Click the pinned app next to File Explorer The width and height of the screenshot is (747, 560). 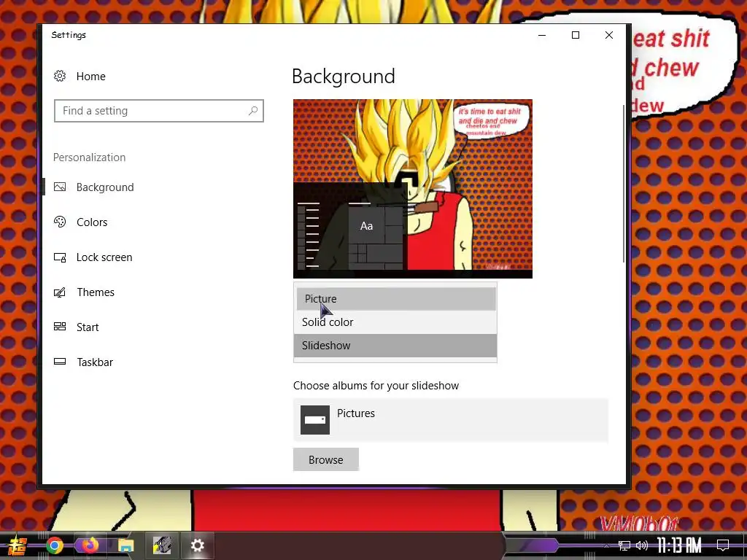(x=162, y=545)
